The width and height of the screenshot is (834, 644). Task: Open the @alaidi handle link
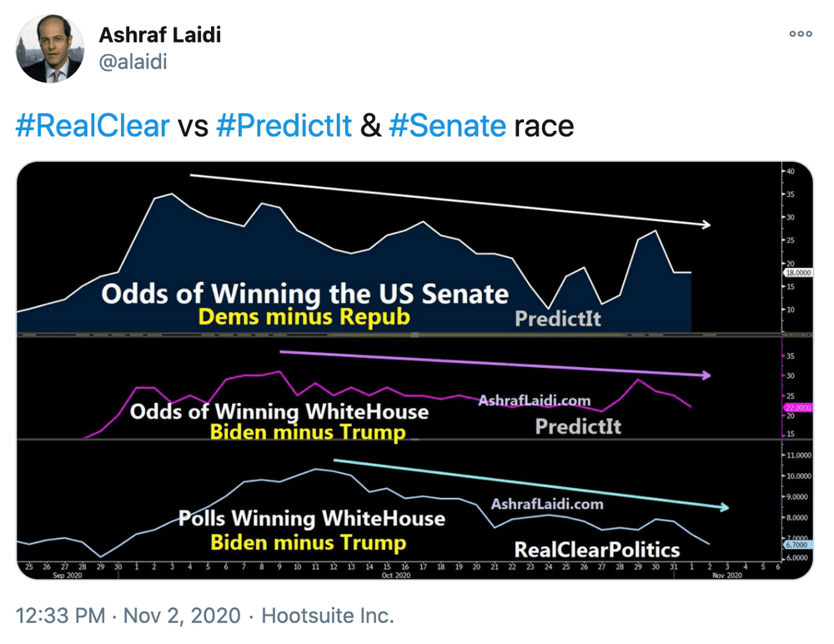(133, 62)
